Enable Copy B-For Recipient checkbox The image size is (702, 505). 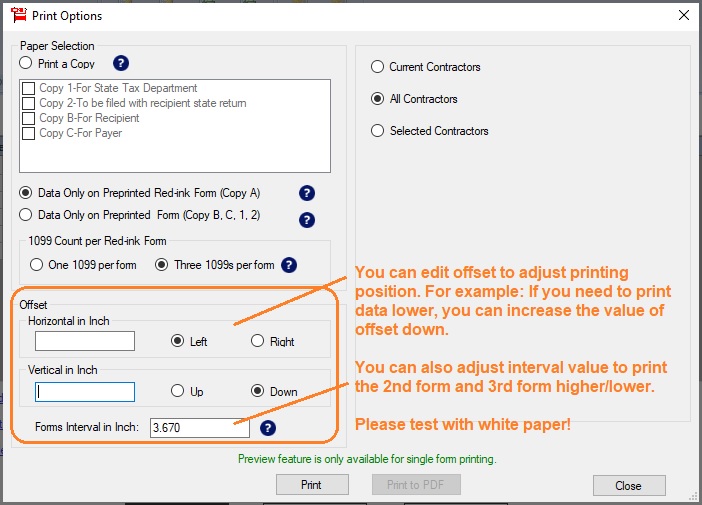coord(29,118)
